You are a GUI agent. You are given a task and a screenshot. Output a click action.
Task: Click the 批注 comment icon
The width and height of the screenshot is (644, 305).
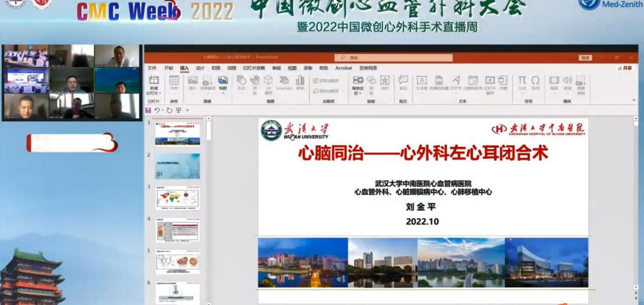pos(403,82)
